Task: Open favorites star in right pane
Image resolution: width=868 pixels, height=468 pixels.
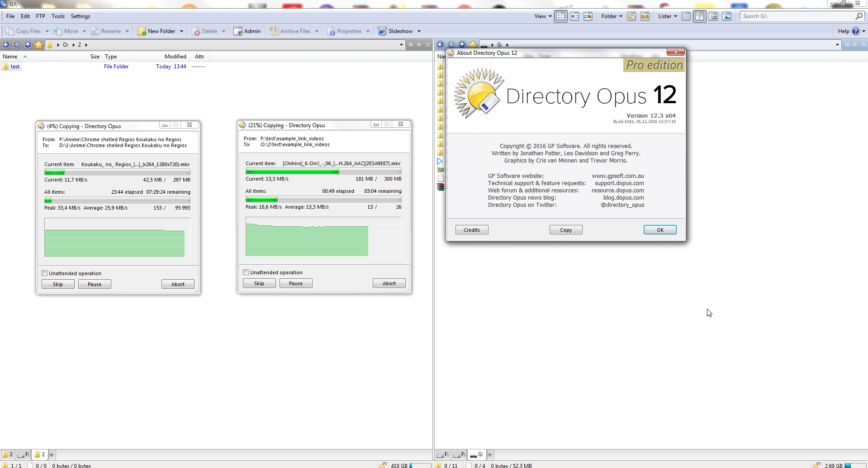Action: 473,44
